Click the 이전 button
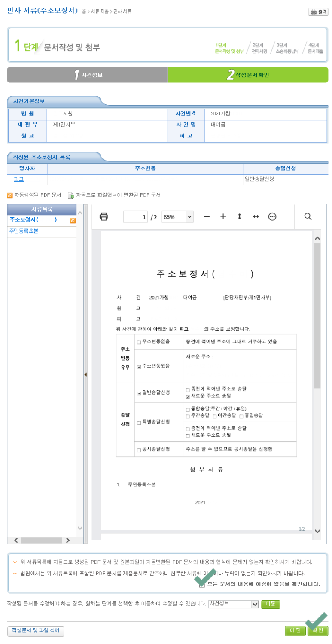Screen dimensions: 332x644 (295, 631)
